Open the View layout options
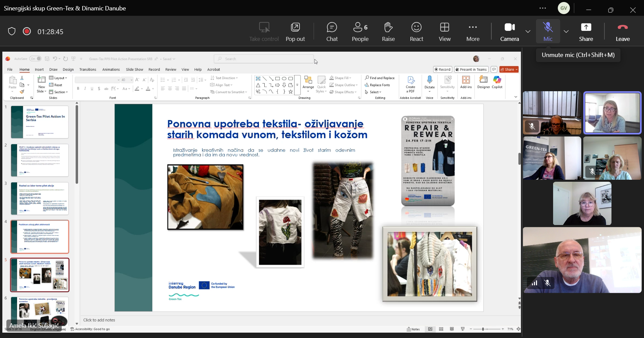Image resolution: width=644 pixels, height=338 pixels. (444, 32)
